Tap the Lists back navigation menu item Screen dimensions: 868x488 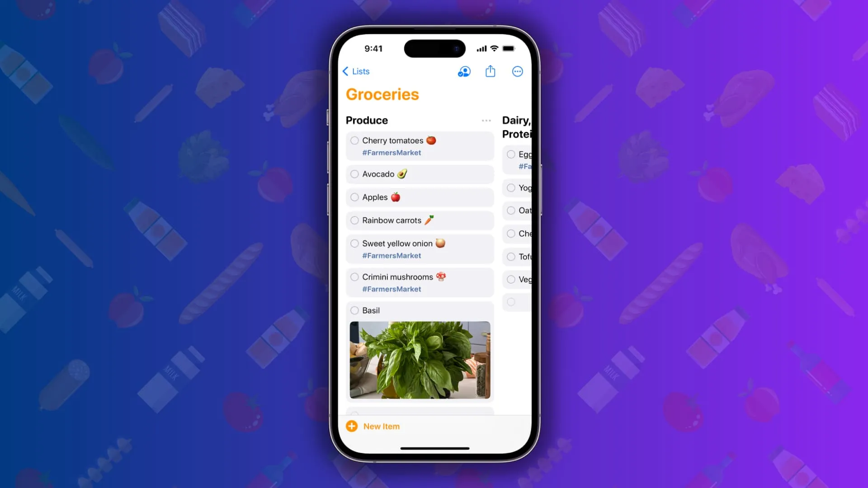[356, 71]
